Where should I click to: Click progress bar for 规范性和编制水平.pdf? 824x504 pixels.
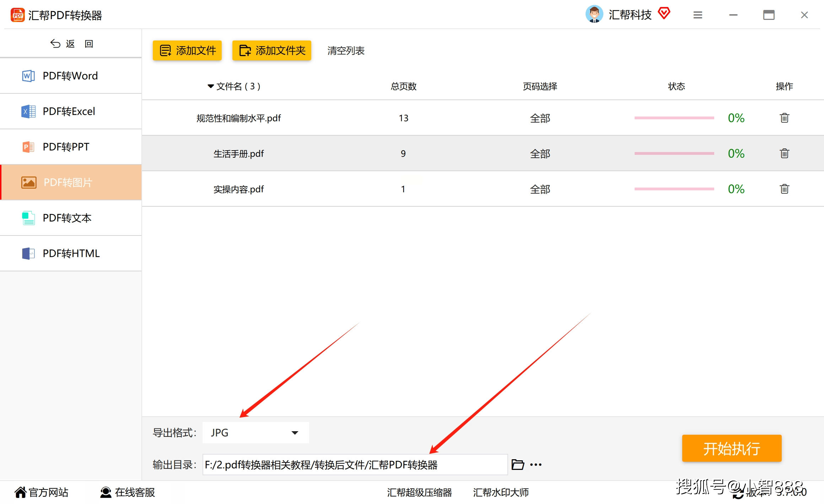[x=674, y=118]
